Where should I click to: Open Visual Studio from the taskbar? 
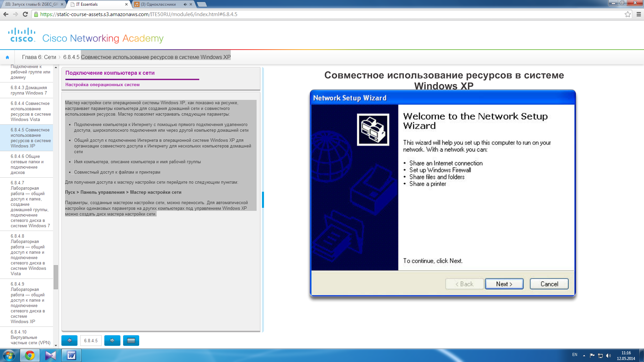pyautogui.click(x=51, y=355)
